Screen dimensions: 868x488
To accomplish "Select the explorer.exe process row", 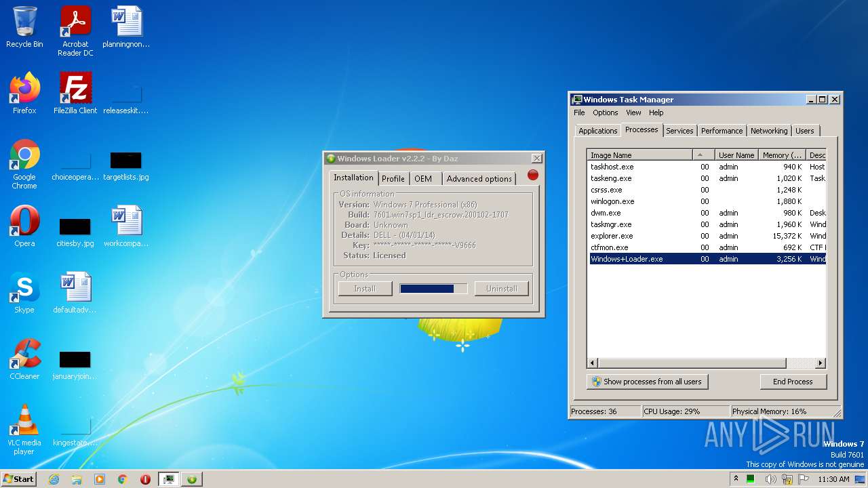I will click(707, 236).
